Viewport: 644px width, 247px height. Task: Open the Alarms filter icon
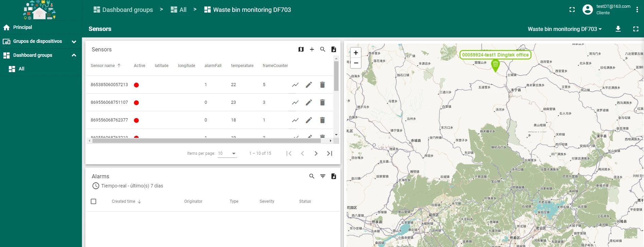point(323,176)
